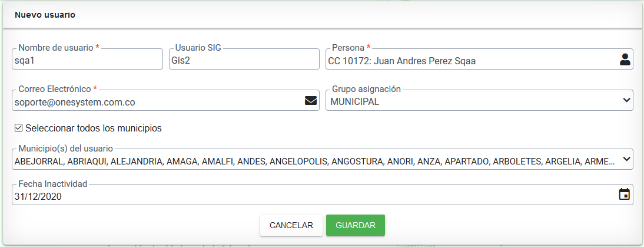Click the 'Seleccionar todos los municipios' label text

point(94,129)
